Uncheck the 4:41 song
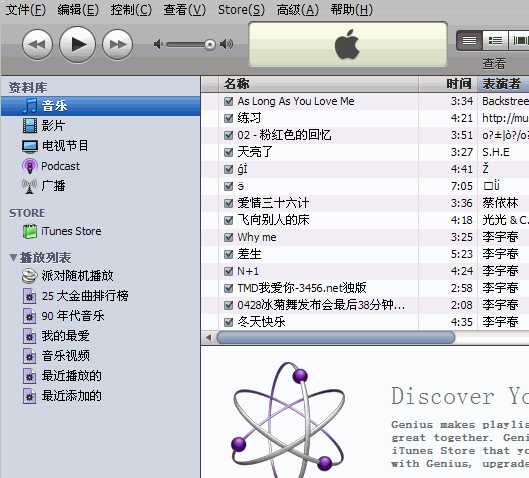Image resolution: width=529 pixels, height=478 pixels. click(x=229, y=169)
